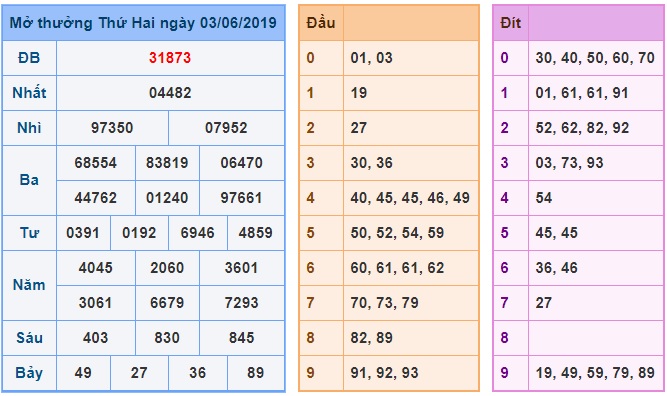Select the Tư prize number 0391

coord(83,233)
